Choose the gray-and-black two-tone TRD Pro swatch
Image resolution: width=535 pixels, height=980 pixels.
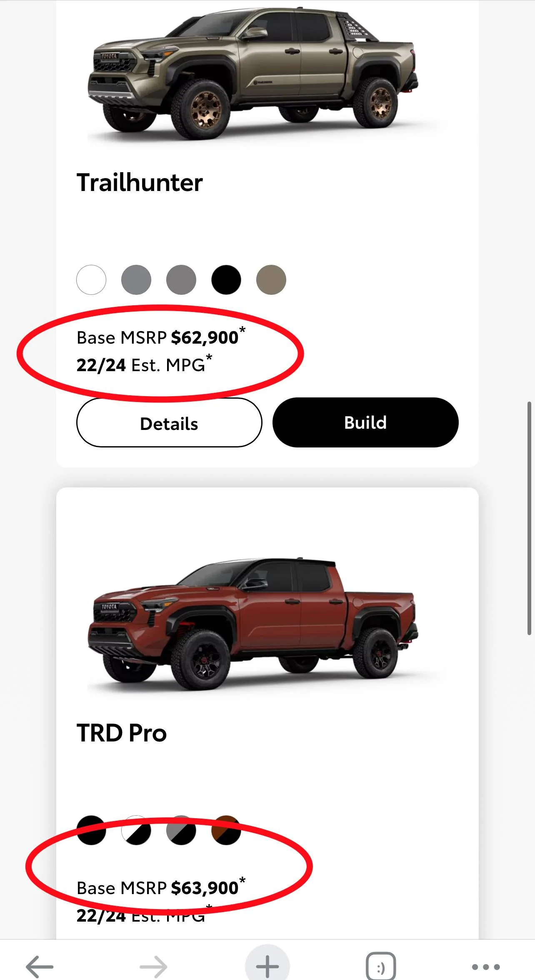181,830
